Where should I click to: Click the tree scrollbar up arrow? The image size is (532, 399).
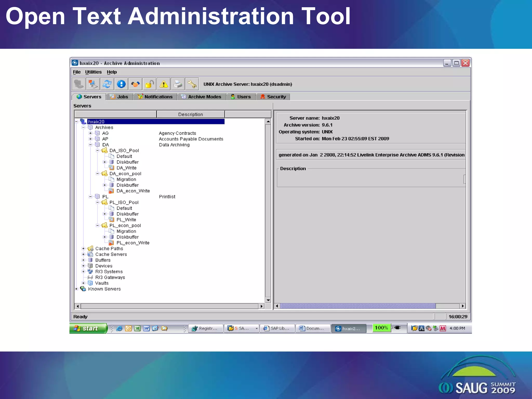point(268,122)
